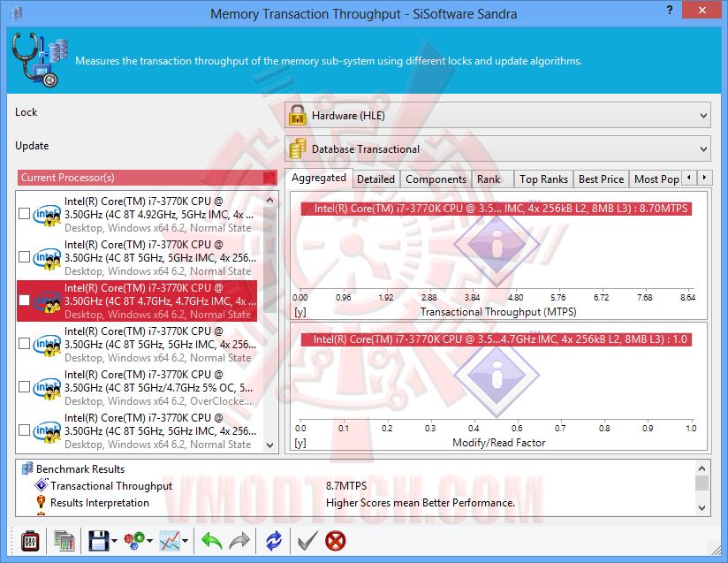Click the Transactional Throughput result row
This screenshot has height=563, width=728.
(356, 485)
